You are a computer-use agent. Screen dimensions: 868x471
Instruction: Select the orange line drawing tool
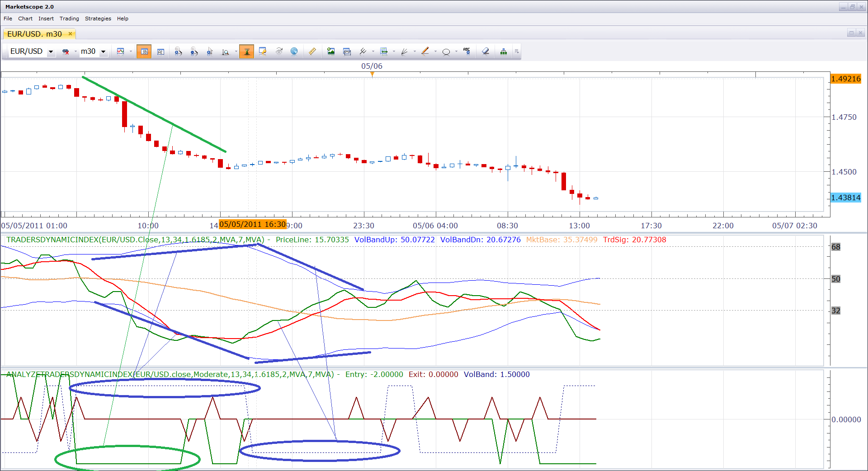pos(425,52)
